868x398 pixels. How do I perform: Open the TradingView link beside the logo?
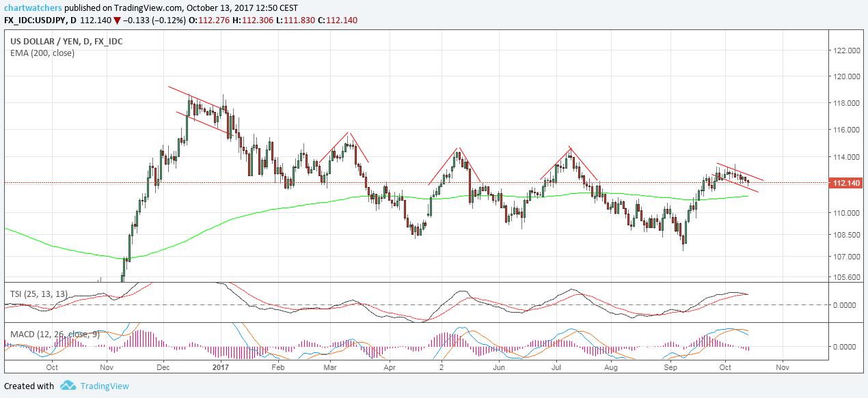click(x=105, y=386)
